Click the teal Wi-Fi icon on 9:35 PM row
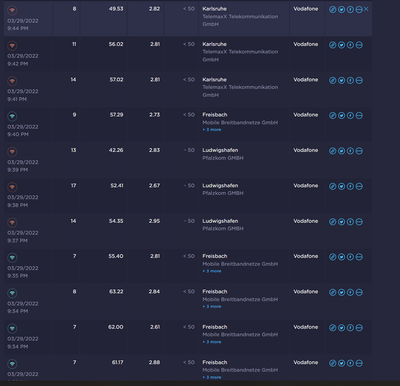400x386 pixels. 12,258
